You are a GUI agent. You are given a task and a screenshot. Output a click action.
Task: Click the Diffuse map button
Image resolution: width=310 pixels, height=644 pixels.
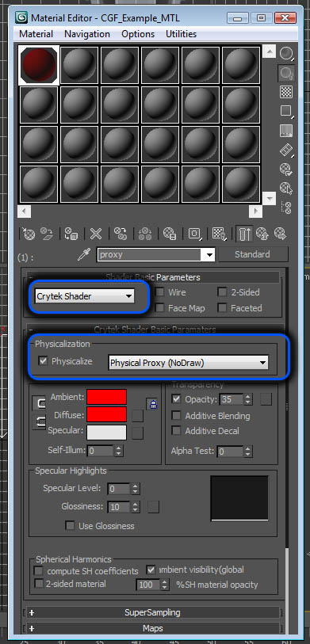tap(138, 416)
